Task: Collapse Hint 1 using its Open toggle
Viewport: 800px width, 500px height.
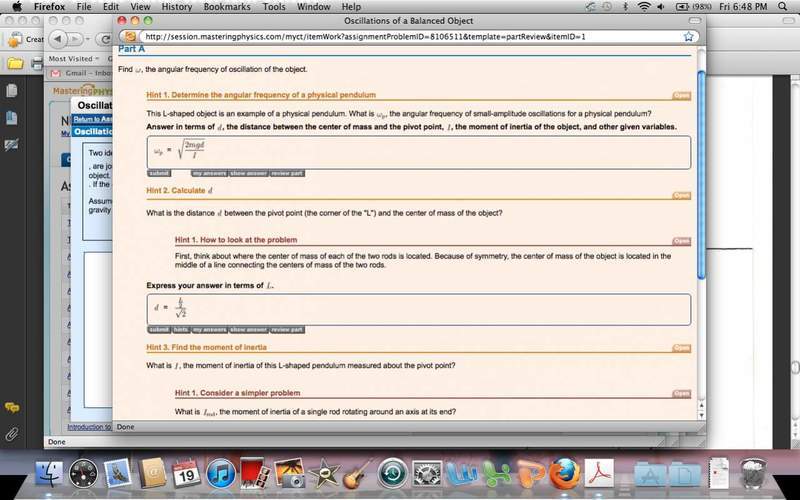Action: (x=681, y=96)
